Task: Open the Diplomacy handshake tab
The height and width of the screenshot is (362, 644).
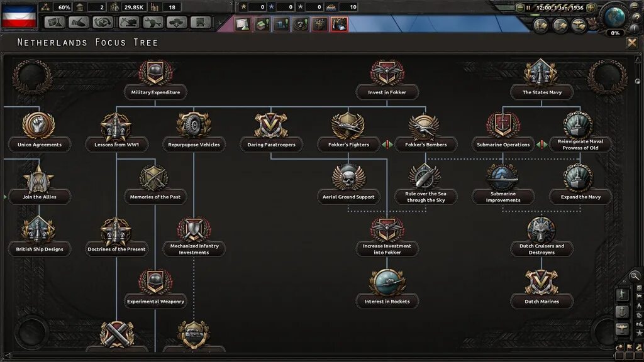Action: point(79,23)
